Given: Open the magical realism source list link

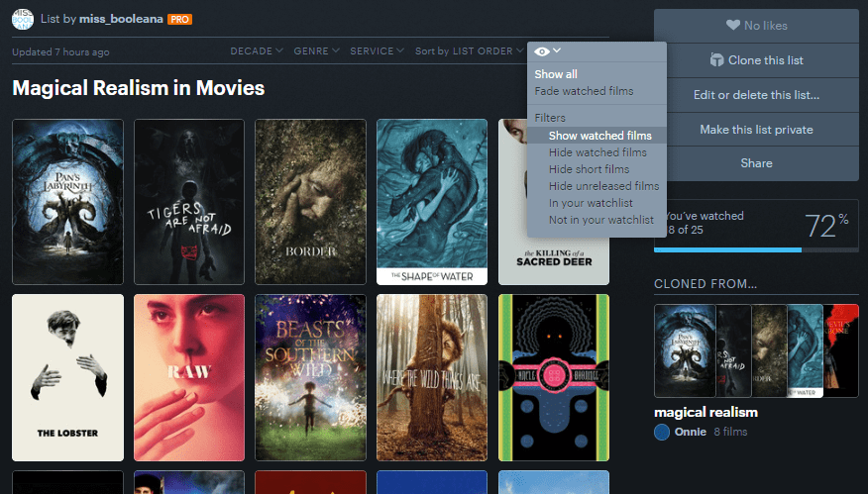Looking at the screenshot, I should click(x=705, y=412).
